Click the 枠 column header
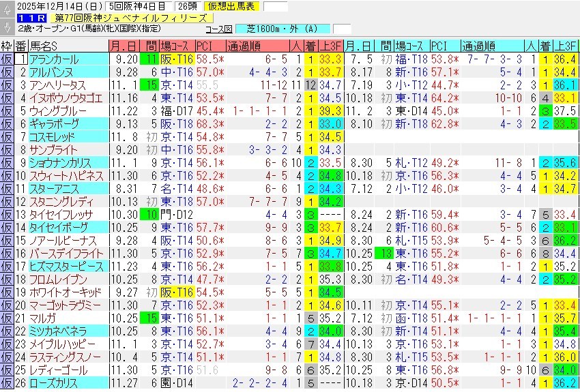This screenshot has height=392, width=580. [6, 46]
